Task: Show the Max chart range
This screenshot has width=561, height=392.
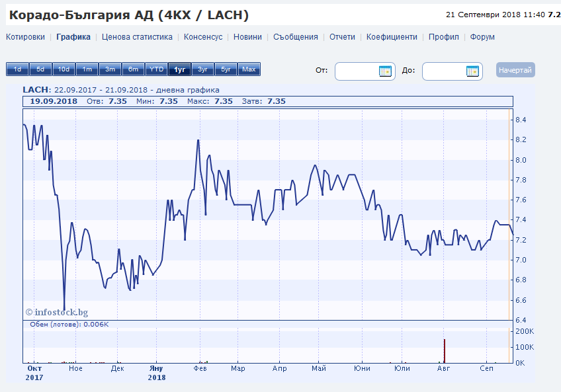Action: click(249, 69)
